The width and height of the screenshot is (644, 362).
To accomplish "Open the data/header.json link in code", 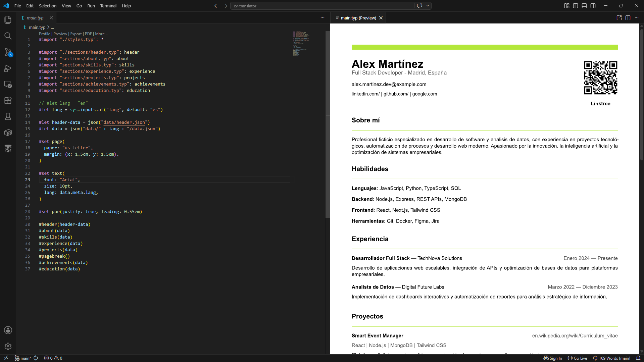I will pos(124,122).
